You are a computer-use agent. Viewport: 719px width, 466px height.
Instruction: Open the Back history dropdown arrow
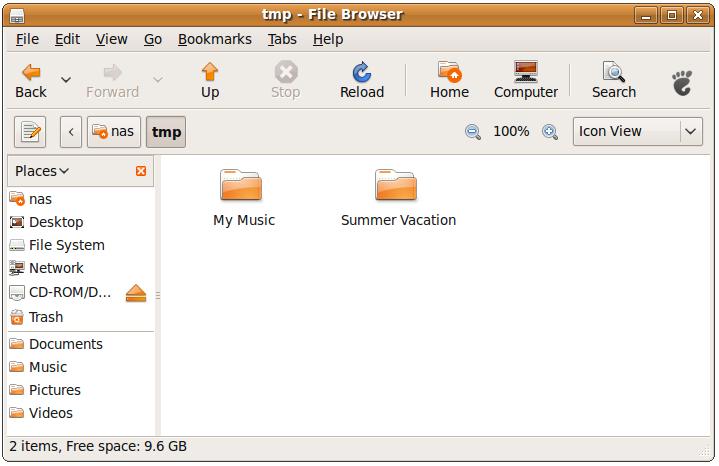pos(66,80)
